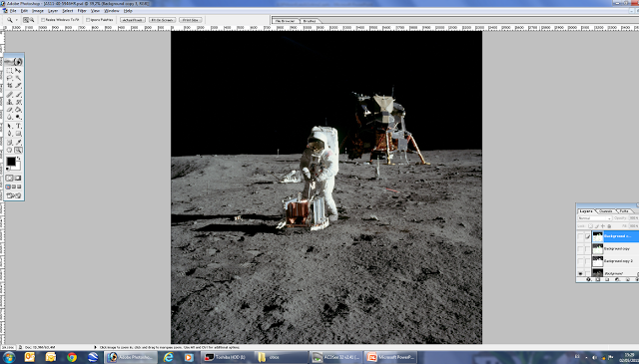
Task: Click the layer Opacity field
Action: click(634, 218)
